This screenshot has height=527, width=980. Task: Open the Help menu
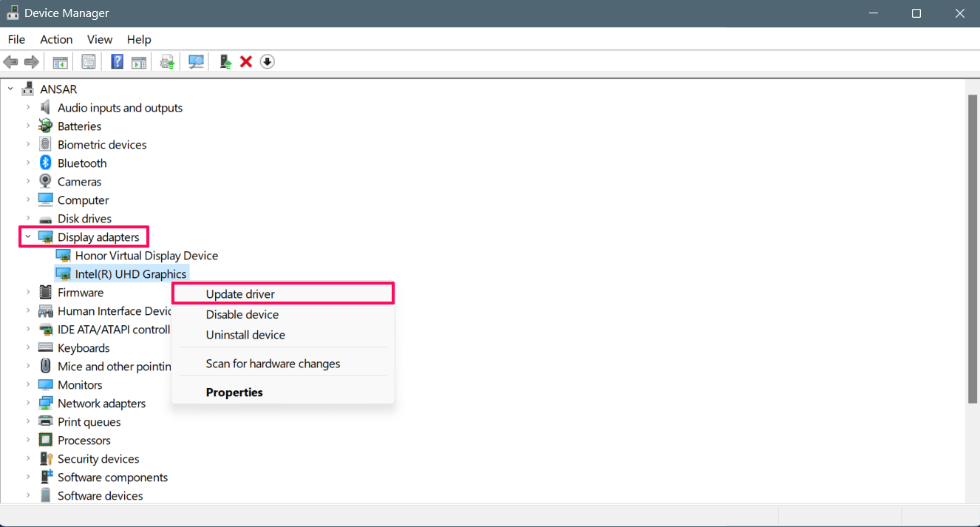click(x=139, y=39)
